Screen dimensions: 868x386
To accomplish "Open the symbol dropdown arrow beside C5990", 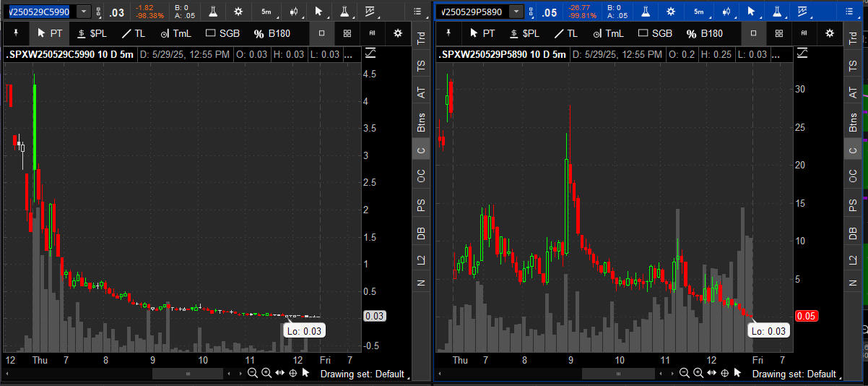I will pyautogui.click(x=84, y=12).
